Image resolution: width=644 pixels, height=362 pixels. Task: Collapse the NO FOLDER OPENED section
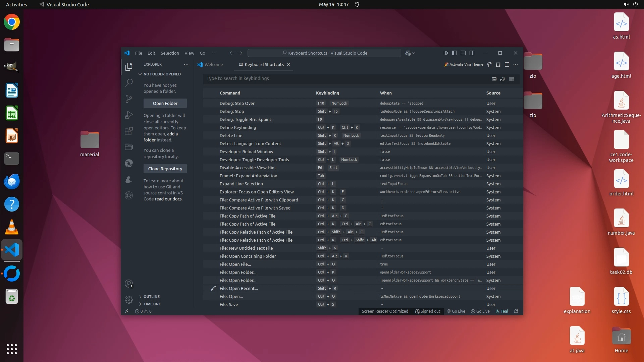click(162, 74)
